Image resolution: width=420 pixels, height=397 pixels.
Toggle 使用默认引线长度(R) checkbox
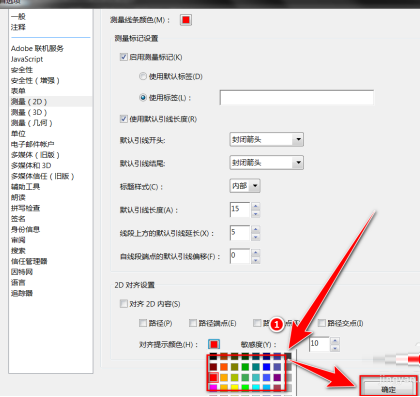point(123,119)
